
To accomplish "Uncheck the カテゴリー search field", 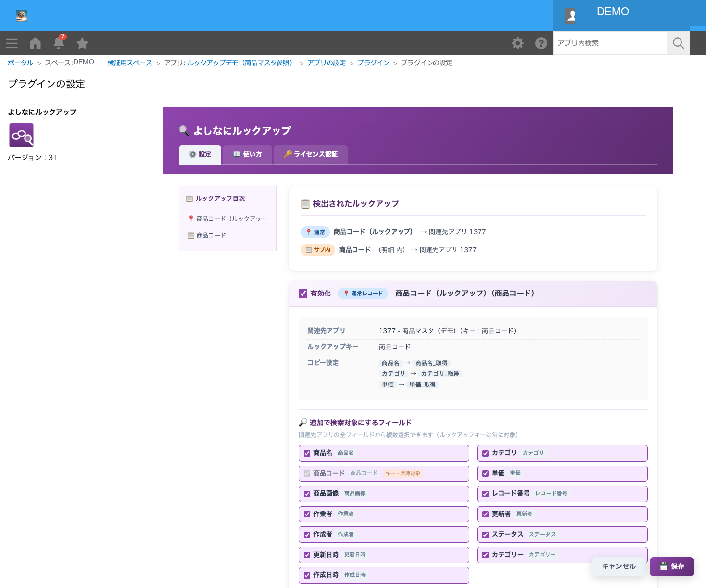I will pos(485,555).
